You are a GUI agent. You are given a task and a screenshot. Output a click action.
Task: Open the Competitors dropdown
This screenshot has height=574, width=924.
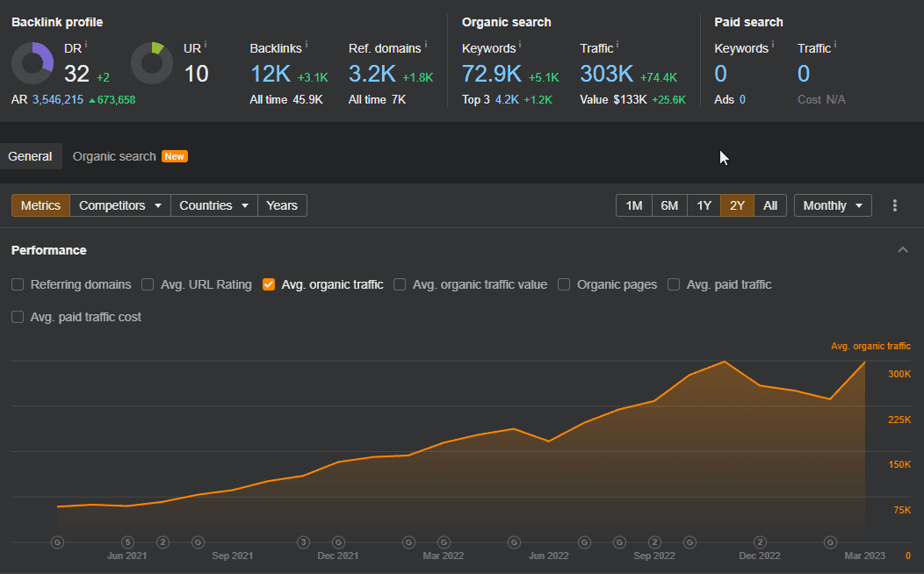pyautogui.click(x=120, y=205)
